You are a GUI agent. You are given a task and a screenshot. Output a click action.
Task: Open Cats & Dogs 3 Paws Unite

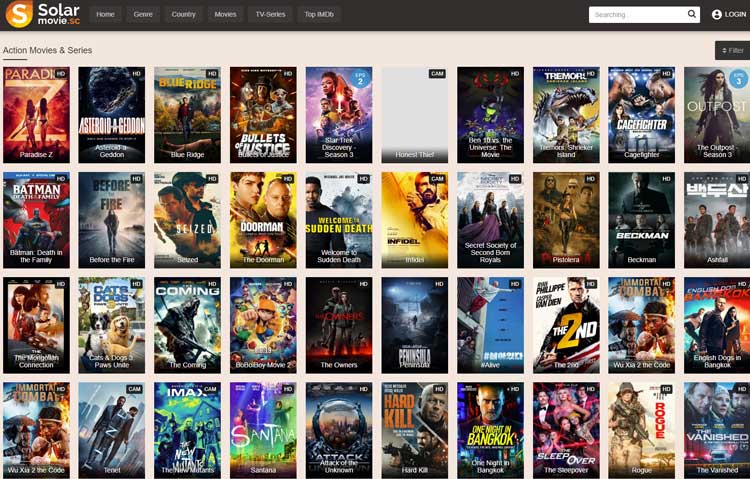(x=112, y=325)
